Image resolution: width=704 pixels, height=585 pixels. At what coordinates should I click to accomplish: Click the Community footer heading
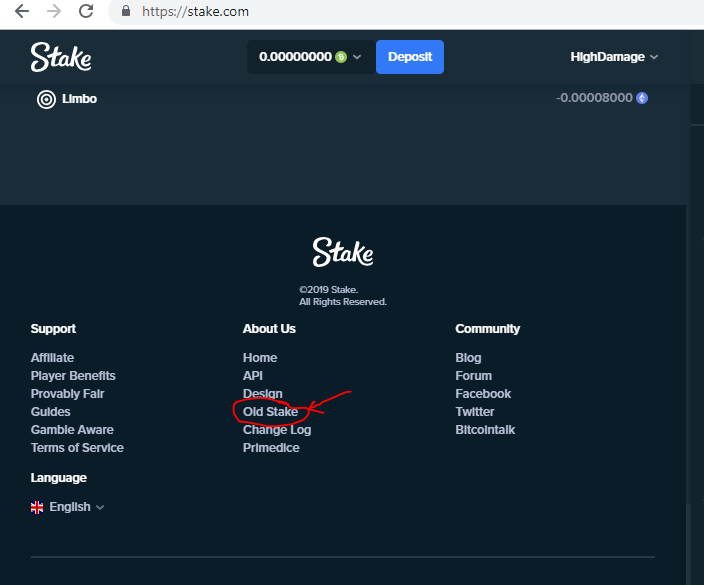[x=488, y=329]
